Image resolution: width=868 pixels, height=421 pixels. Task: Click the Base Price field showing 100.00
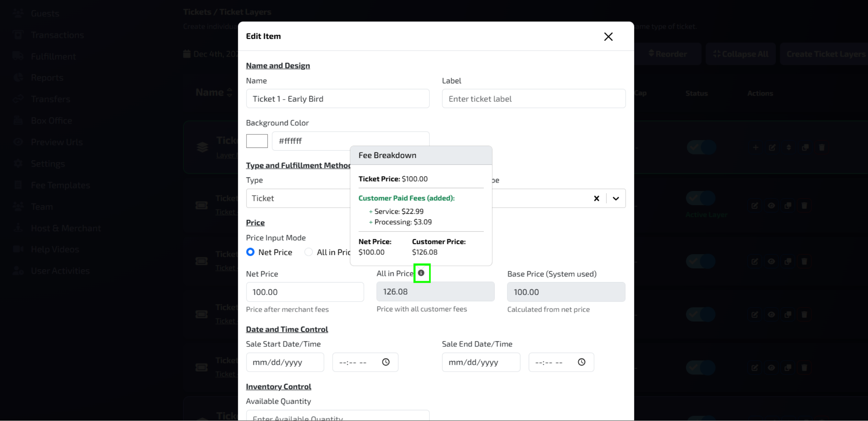point(566,292)
